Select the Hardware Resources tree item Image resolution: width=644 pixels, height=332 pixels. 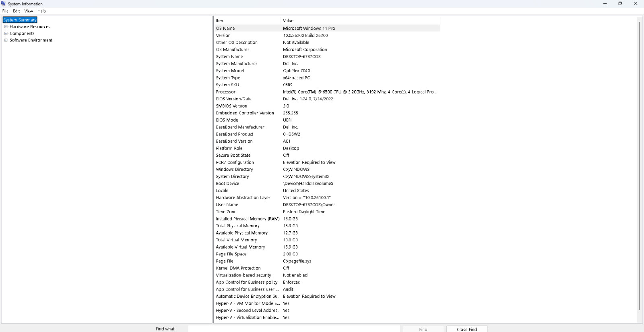(x=30, y=27)
